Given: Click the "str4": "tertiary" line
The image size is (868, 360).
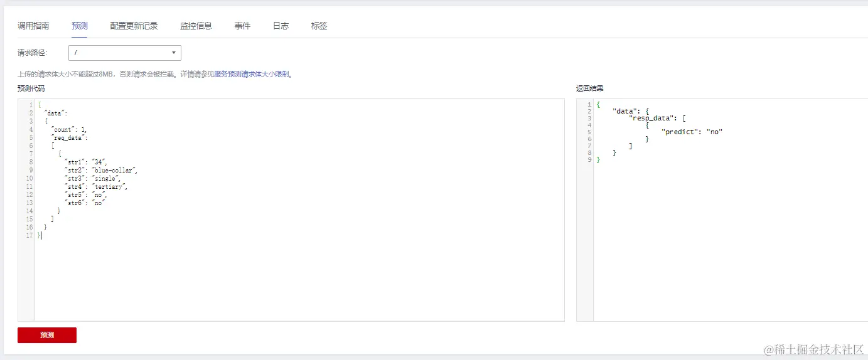Looking at the screenshot, I should [x=97, y=186].
